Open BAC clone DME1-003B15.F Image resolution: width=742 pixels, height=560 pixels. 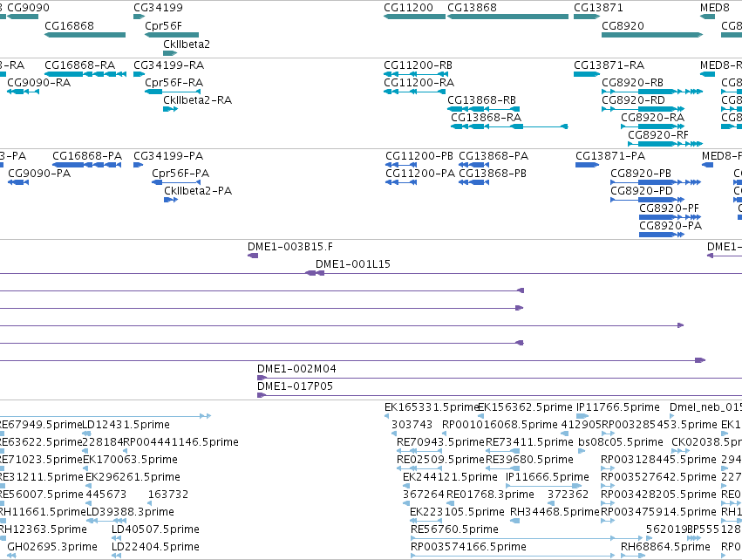(253, 256)
